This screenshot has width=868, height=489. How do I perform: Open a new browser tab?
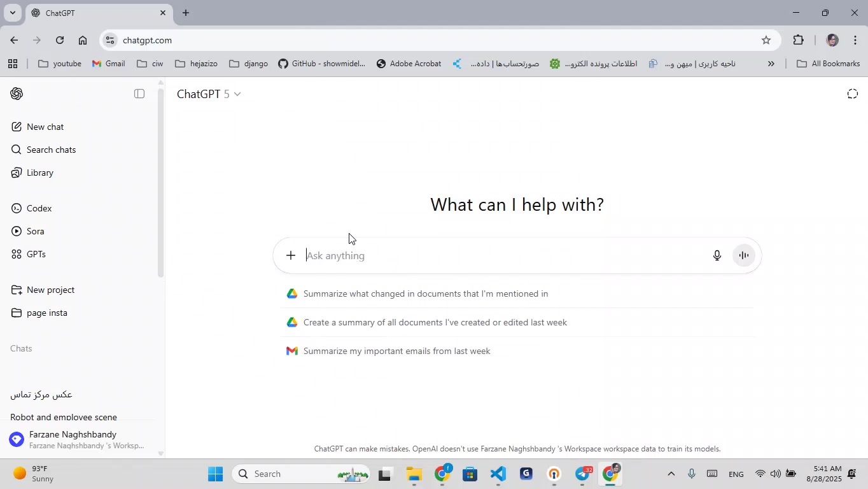coord(186,13)
